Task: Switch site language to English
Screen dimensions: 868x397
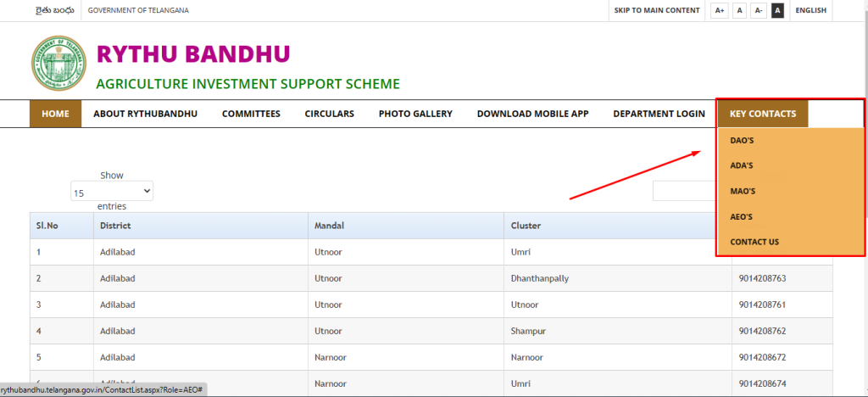Action: pos(810,10)
